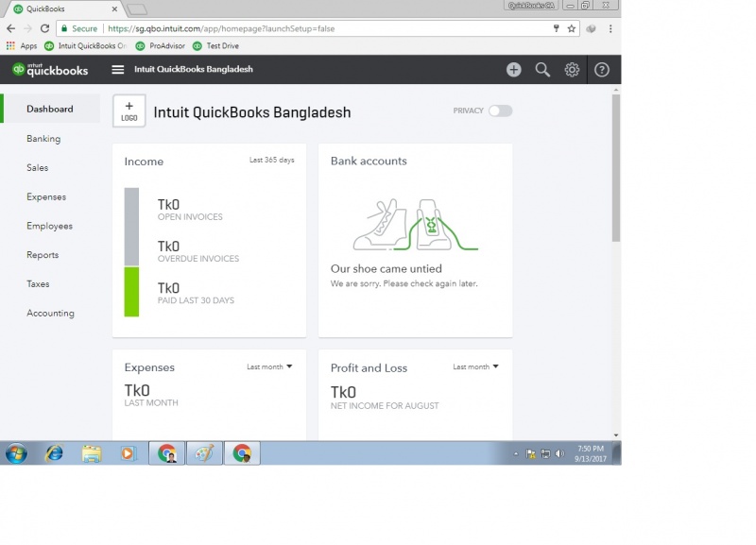Click the browser forward arrow
756x545 pixels.
(28, 28)
